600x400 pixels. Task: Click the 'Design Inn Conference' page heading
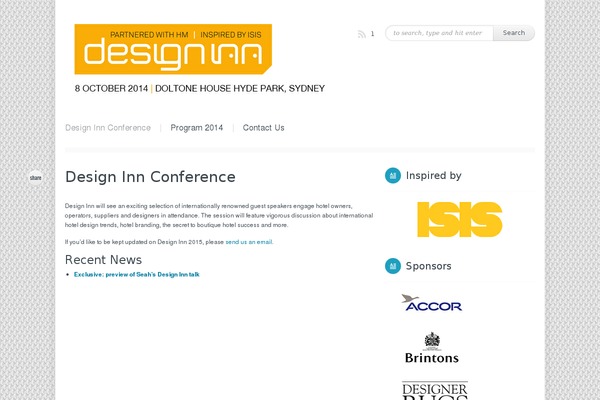pos(150,177)
